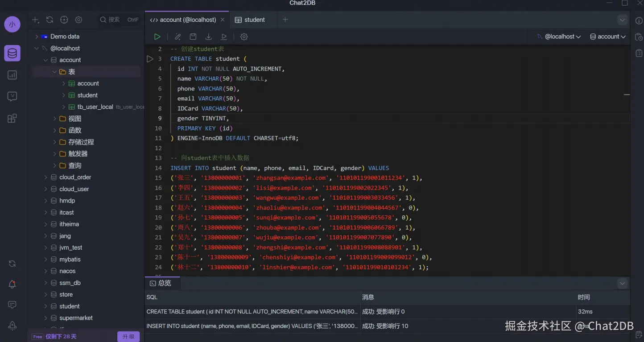The width and height of the screenshot is (644, 342).
Task: Open the dashboard chart icon in left sidebar
Action: (12, 75)
